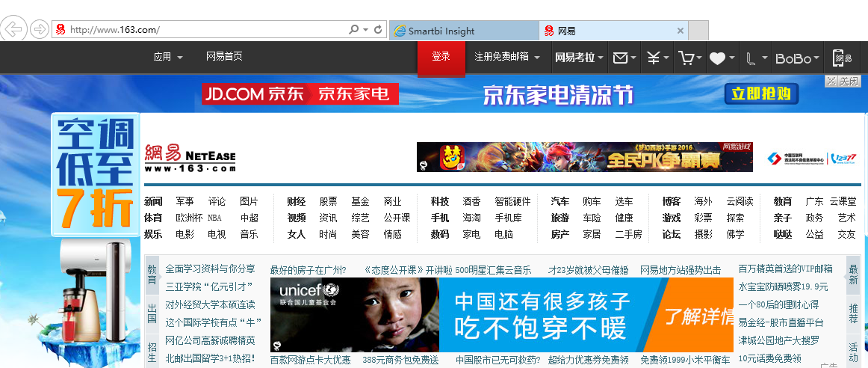Open the 新闻 channel
Viewport: 868px width, 368px height.
click(153, 202)
